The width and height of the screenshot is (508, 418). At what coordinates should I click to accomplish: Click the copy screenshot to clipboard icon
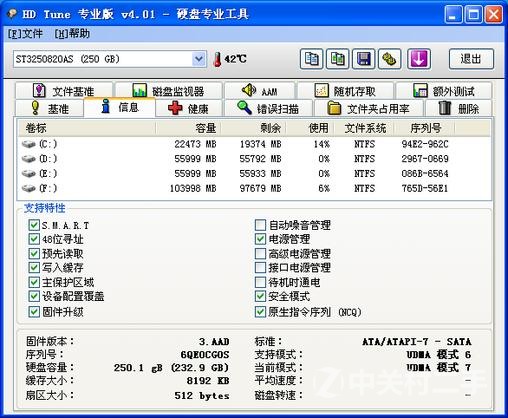tap(337, 59)
